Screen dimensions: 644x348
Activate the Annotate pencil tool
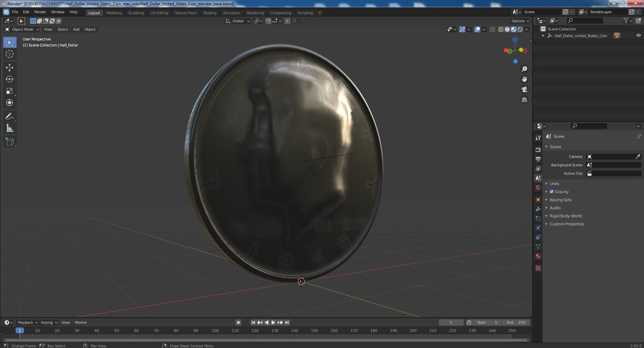9,116
